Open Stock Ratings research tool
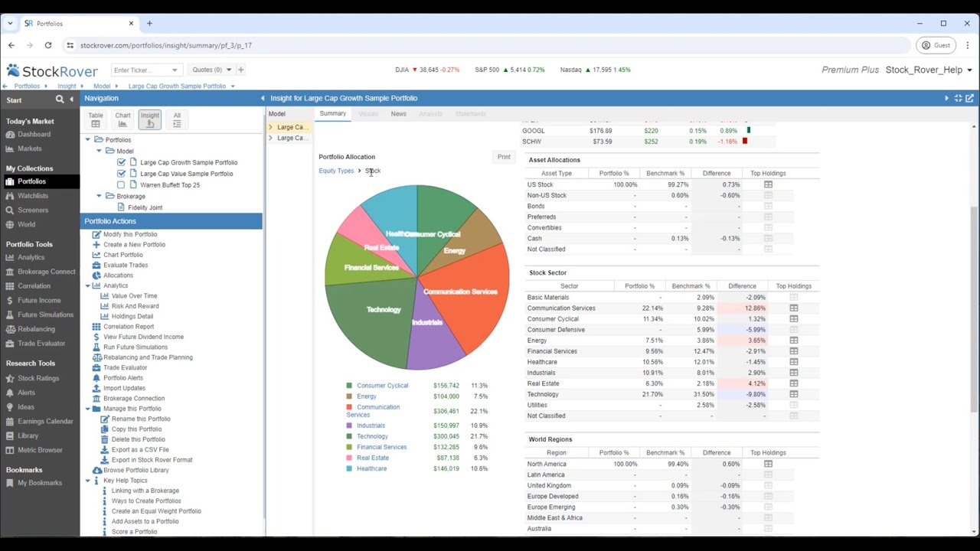 pyautogui.click(x=38, y=378)
